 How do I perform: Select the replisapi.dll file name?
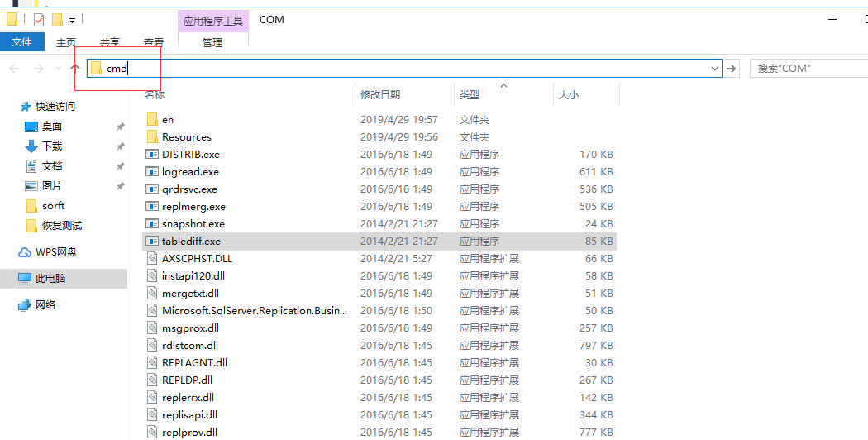click(189, 414)
